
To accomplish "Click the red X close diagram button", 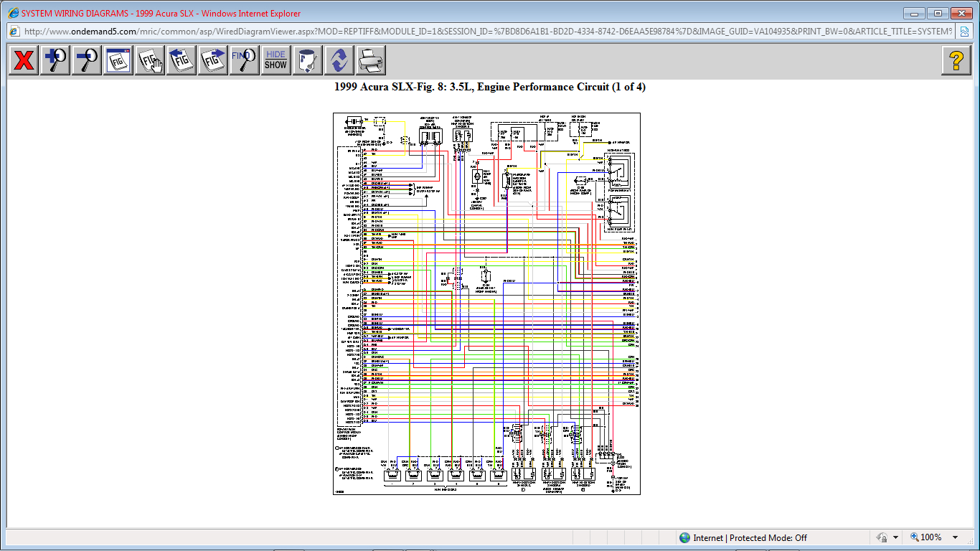I will coord(24,60).
